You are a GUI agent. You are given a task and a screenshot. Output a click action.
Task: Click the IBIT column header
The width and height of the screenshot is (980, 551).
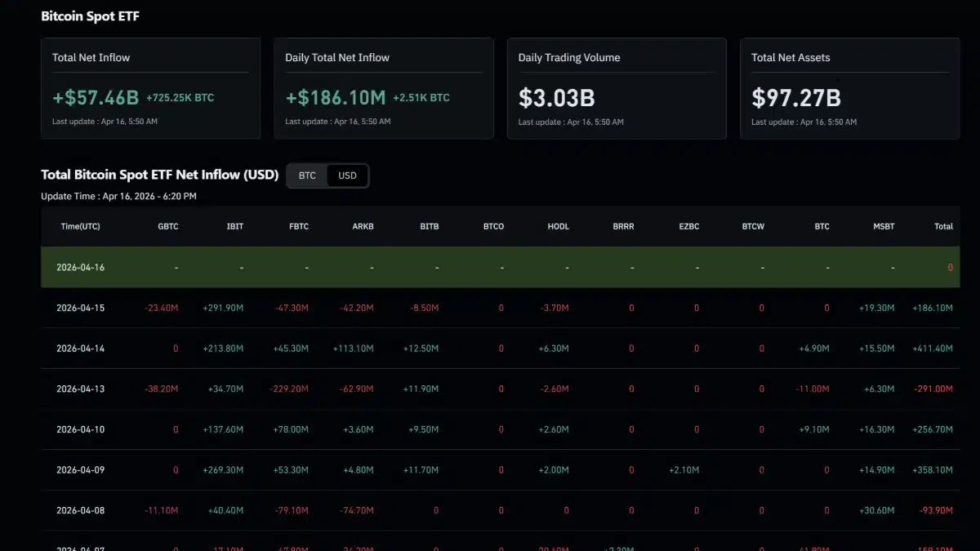point(235,226)
